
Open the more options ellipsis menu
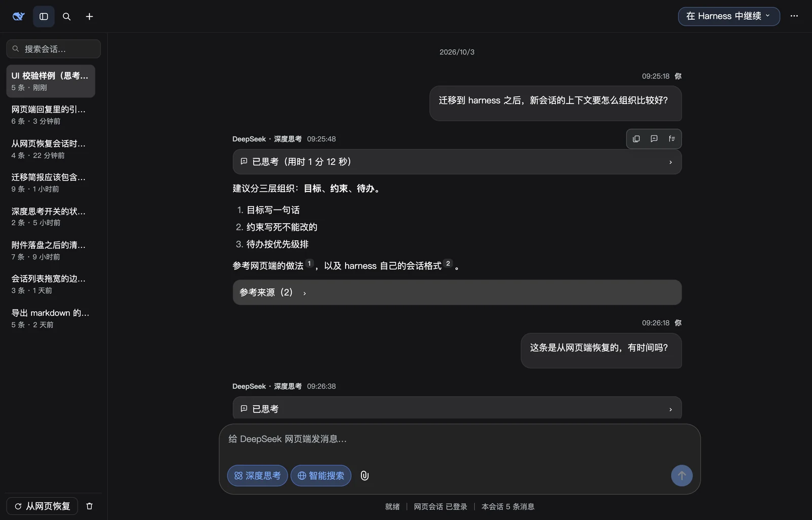(794, 16)
